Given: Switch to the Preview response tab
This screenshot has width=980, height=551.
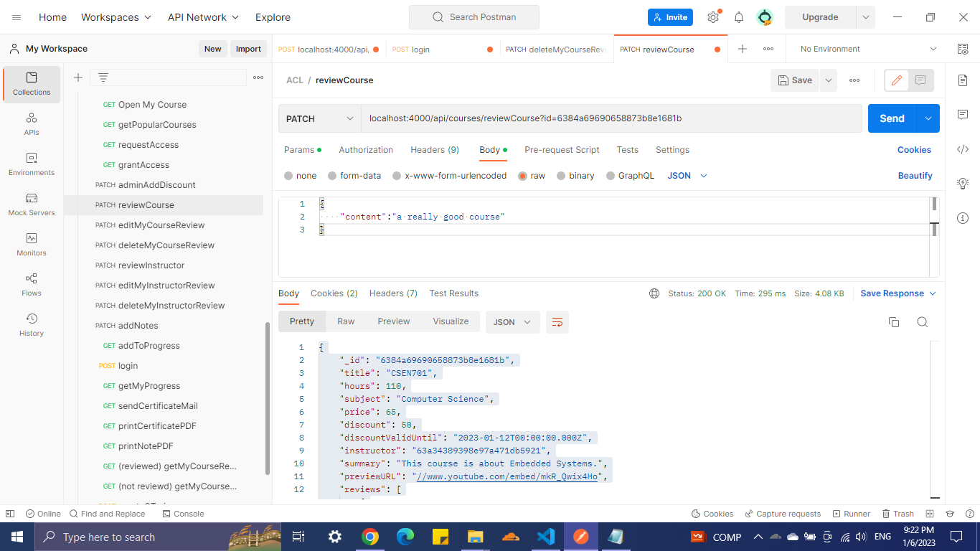Looking at the screenshot, I should click(x=393, y=321).
